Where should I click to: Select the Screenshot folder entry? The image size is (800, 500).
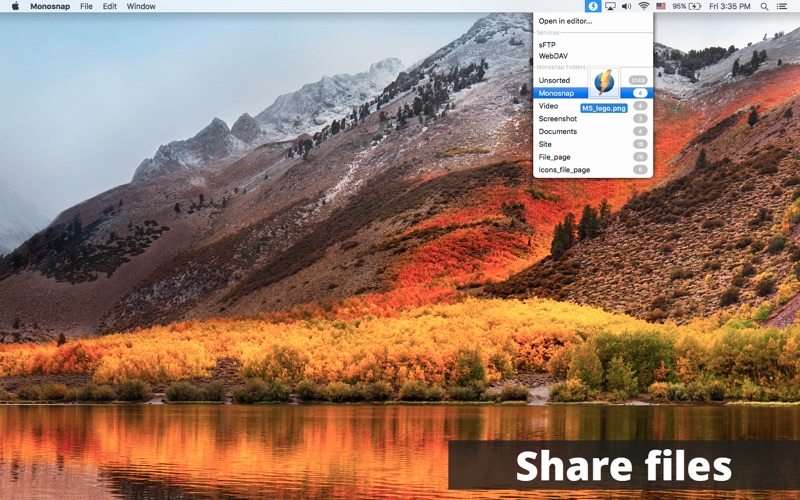[558, 119]
